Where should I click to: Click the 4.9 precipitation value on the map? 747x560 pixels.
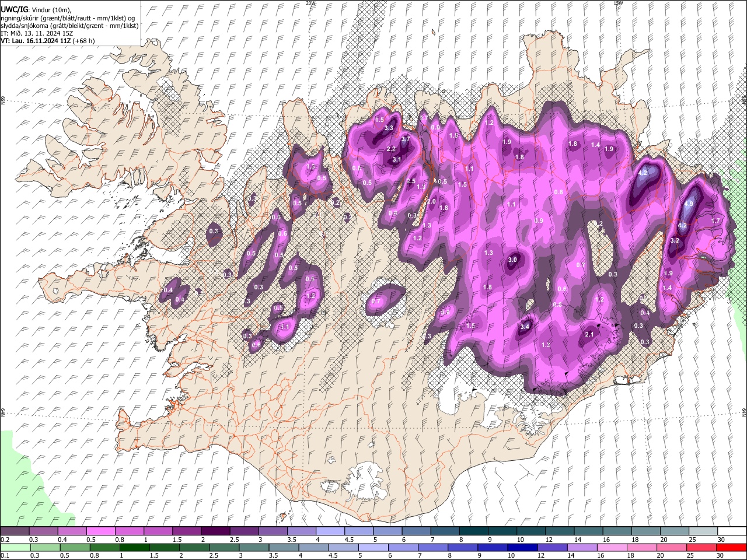point(689,204)
